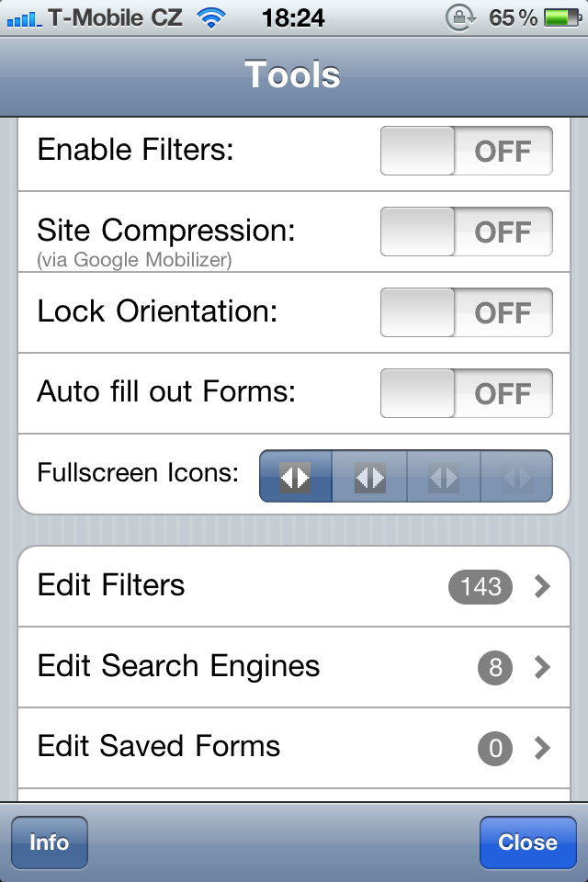588x882 pixels.
Task: Toggle the Enable Filters switch
Action: 467,152
